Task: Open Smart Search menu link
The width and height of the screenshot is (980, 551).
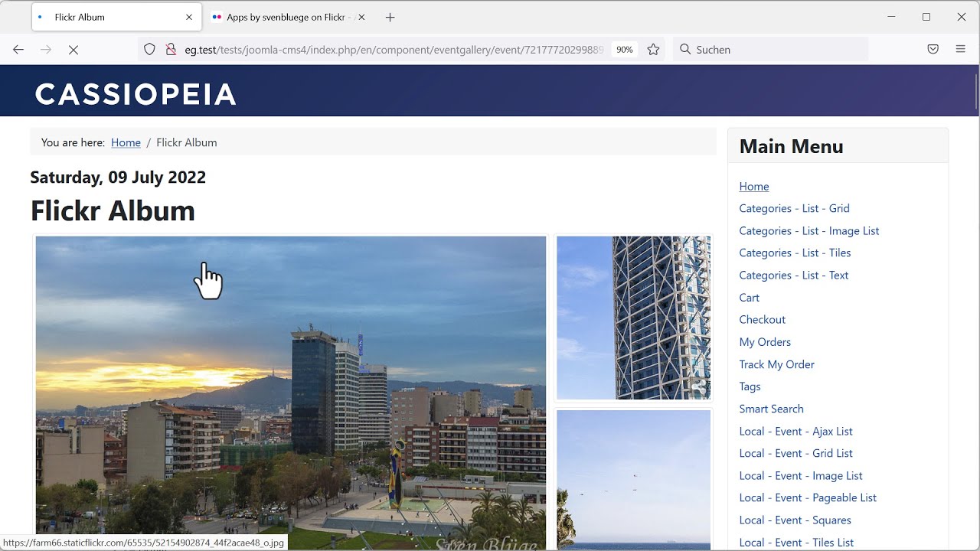Action: pos(771,409)
